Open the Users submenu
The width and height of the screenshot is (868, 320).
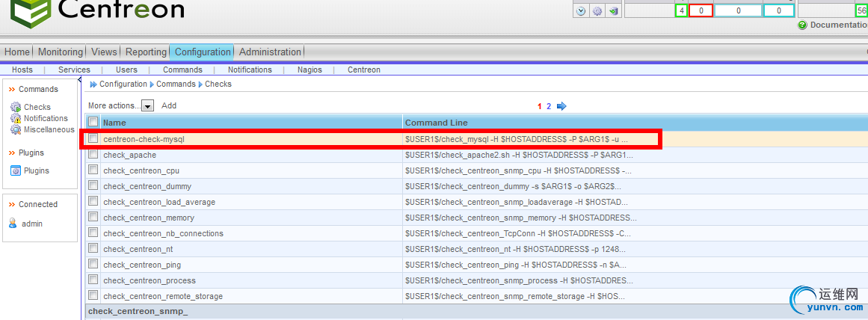tap(127, 70)
